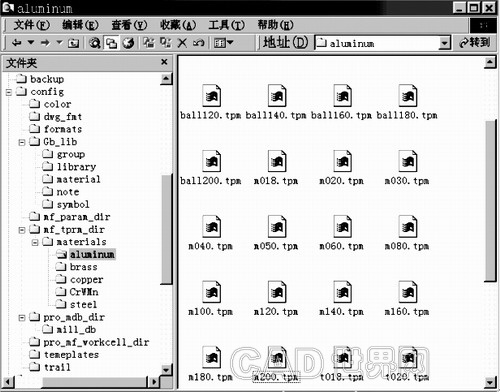
Task: Click the Back arrow toolbar icon
Action: click(x=17, y=43)
